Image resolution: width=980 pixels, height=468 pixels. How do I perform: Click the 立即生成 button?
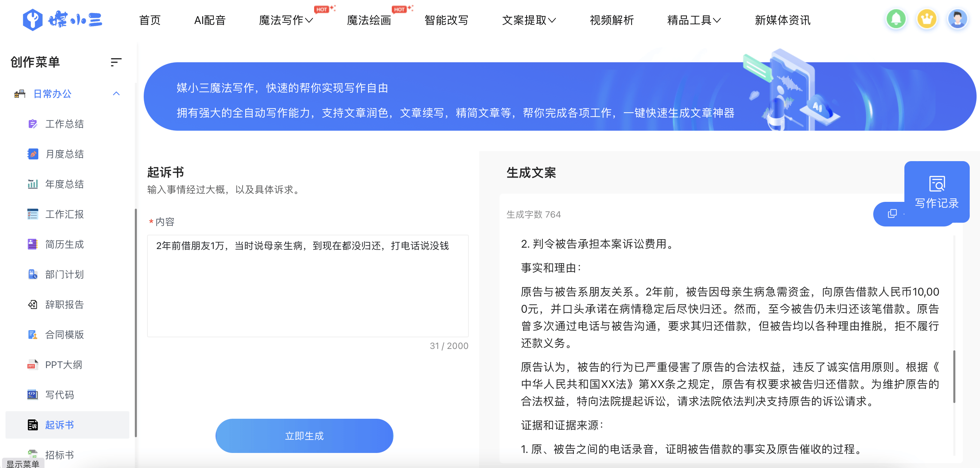(304, 435)
